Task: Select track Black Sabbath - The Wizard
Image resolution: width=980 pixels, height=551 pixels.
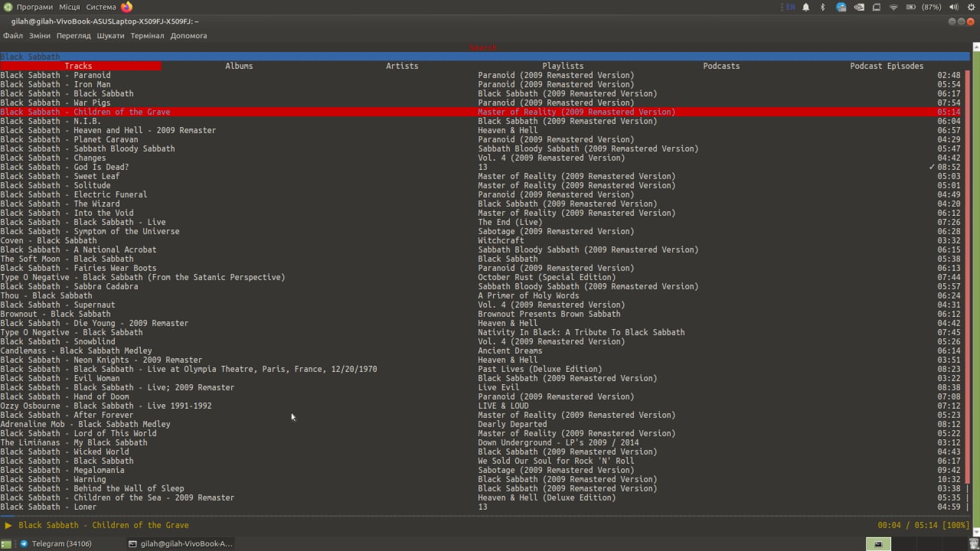Action: [60, 204]
